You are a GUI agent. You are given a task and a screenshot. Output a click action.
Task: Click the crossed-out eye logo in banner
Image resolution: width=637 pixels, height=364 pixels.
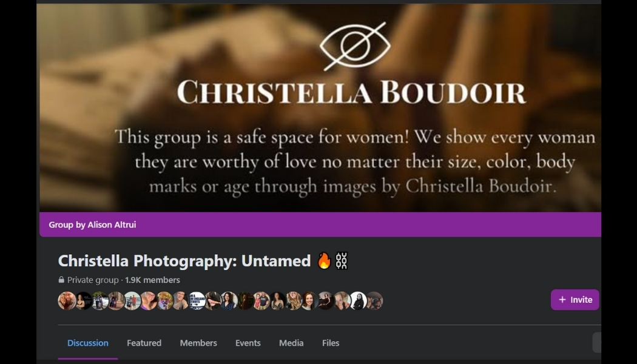[355, 46]
